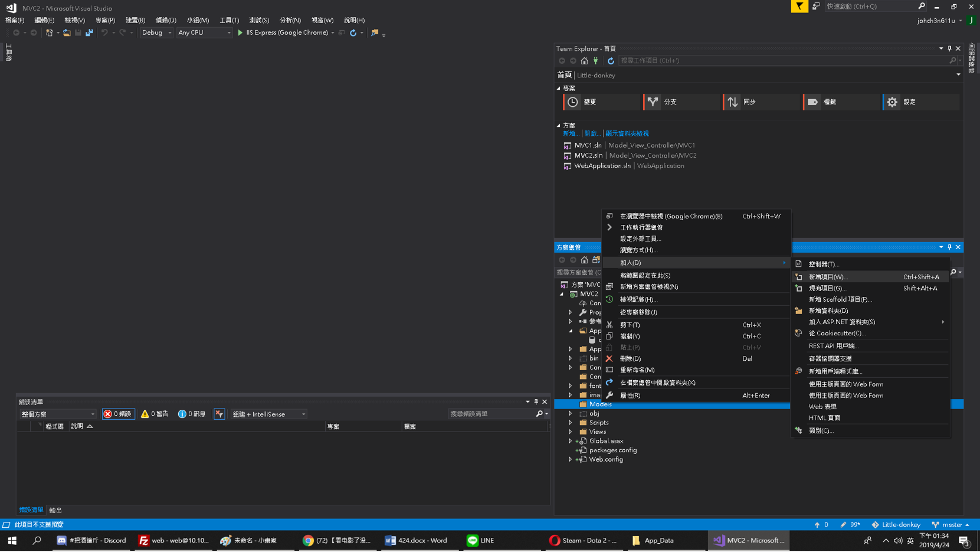The width and height of the screenshot is (980, 552).
Task: Expand the Scripts folder node
Action: [571, 423]
